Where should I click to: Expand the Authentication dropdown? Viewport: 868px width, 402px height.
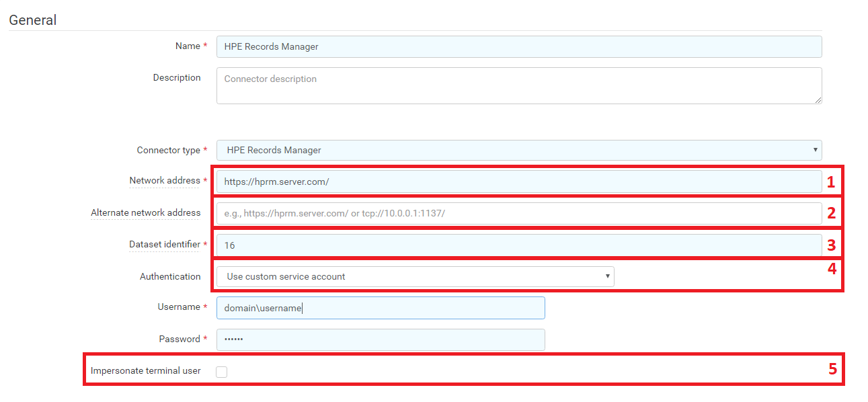[x=413, y=276]
